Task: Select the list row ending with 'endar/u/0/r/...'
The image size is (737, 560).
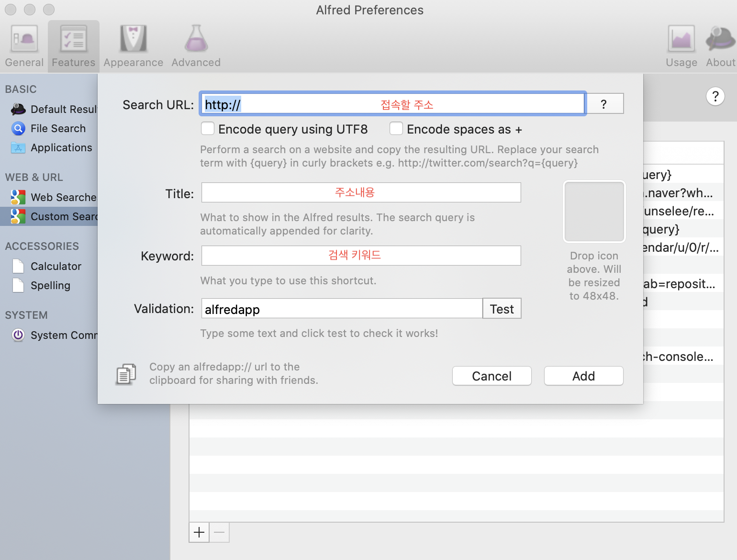Action: [x=683, y=247]
